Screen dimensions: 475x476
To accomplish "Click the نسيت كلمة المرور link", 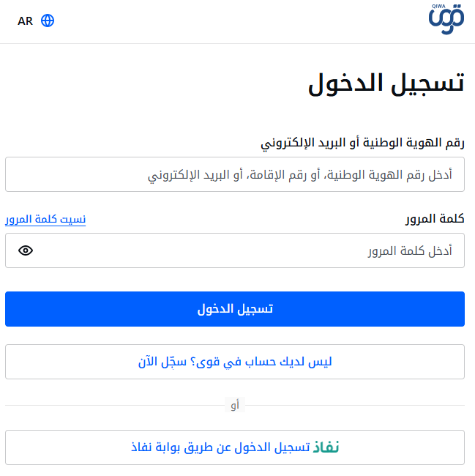I will (x=45, y=219).
